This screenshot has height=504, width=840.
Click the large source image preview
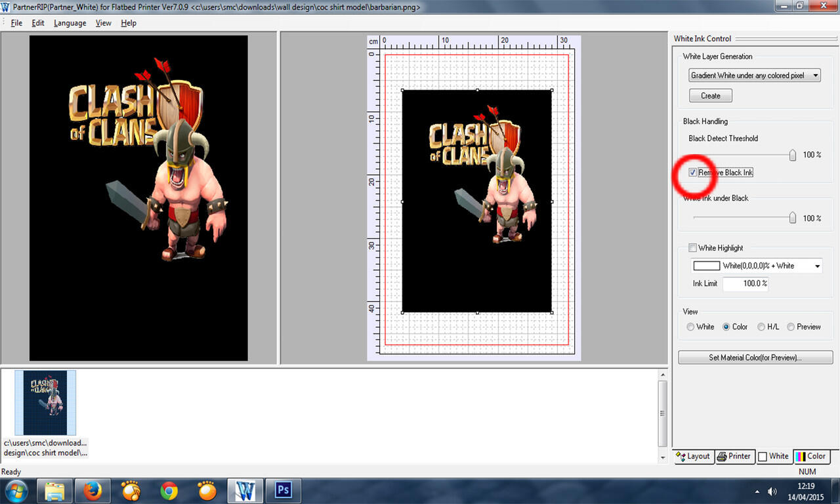tap(138, 198)
